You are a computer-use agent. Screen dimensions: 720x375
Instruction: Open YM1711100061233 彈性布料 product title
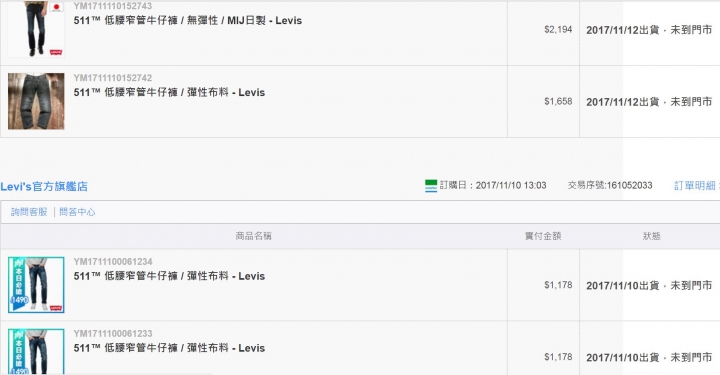tap(169, 348)
